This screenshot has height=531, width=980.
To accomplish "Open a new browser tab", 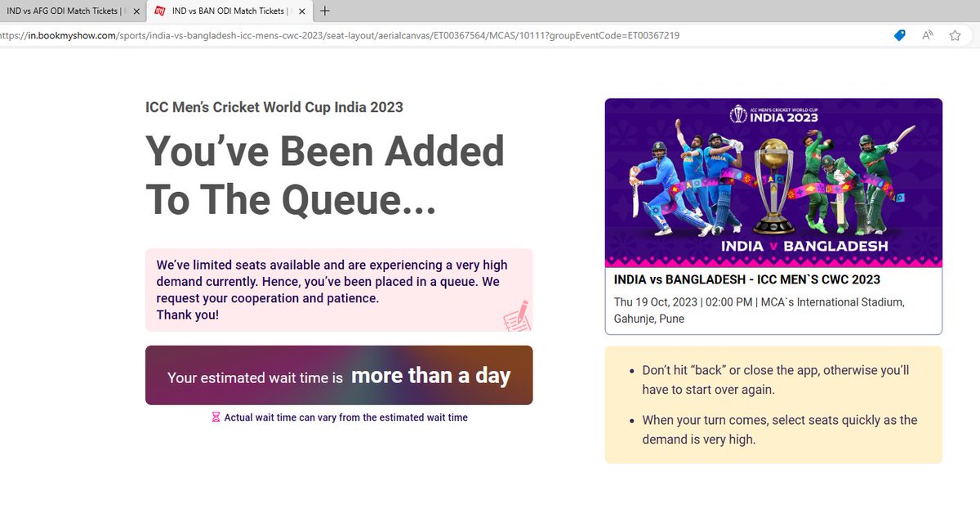I will pyautogui.click(x=325, y=11).
